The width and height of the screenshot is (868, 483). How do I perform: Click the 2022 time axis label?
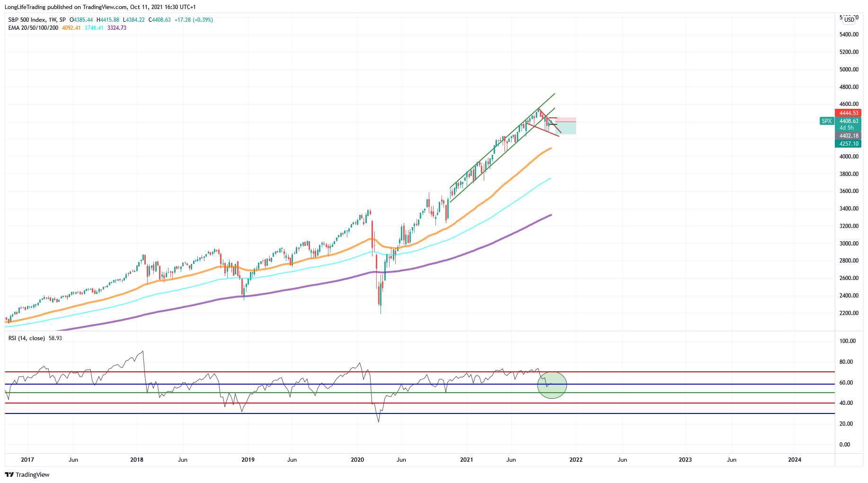[x=576, y=460]
